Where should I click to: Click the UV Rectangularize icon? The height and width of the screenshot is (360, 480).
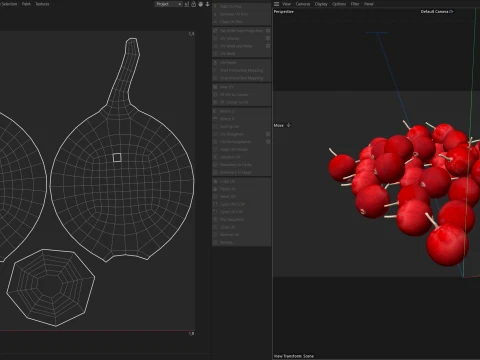tap(215, 142)
